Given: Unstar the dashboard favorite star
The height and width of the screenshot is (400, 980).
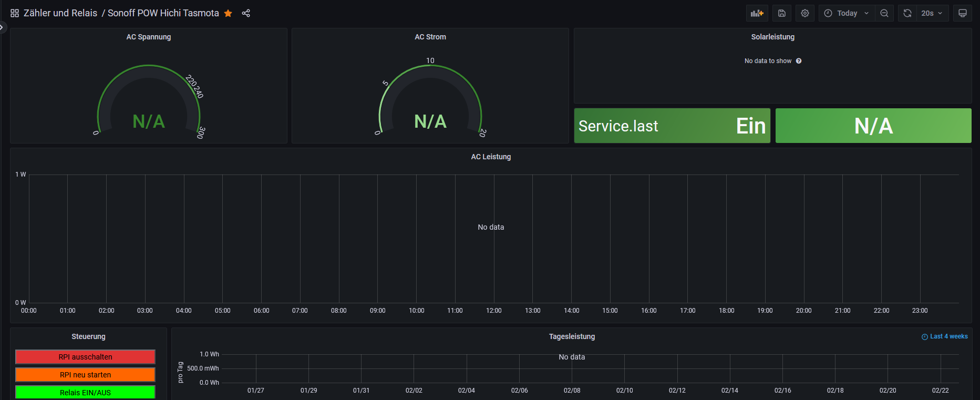Looking at the screenshot, I should (228, 13).
